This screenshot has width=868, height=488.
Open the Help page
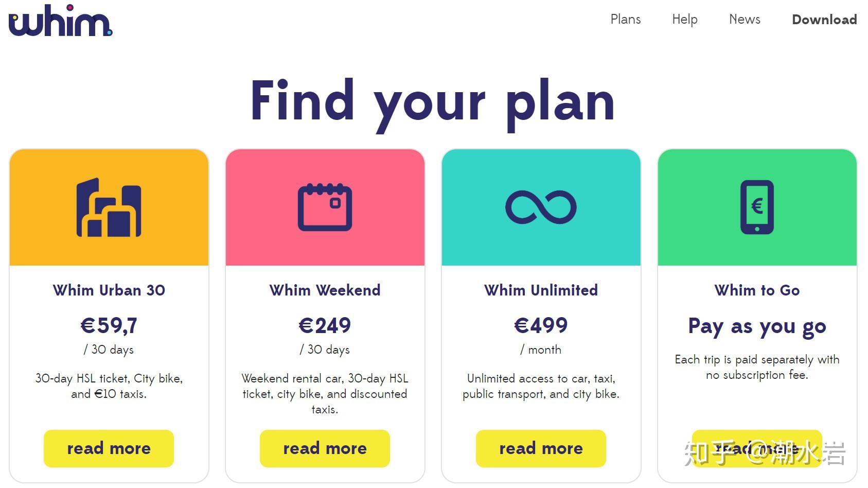(684, 20)
